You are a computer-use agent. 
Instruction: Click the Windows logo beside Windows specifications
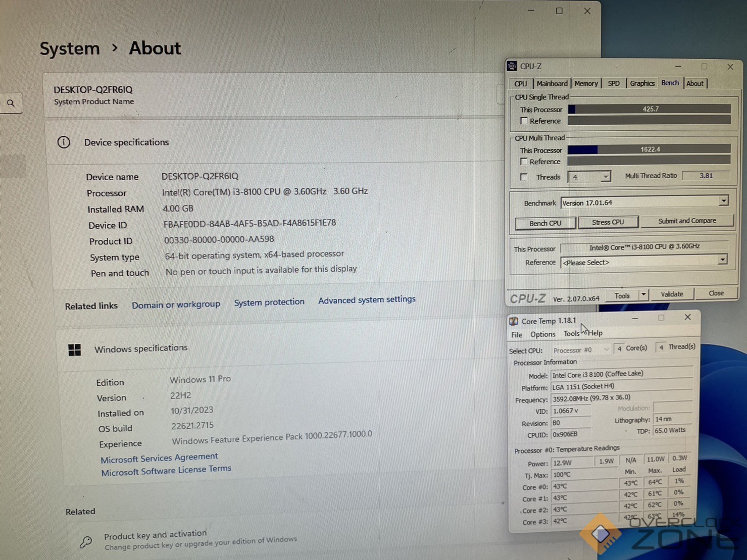[x=75, y=349]
